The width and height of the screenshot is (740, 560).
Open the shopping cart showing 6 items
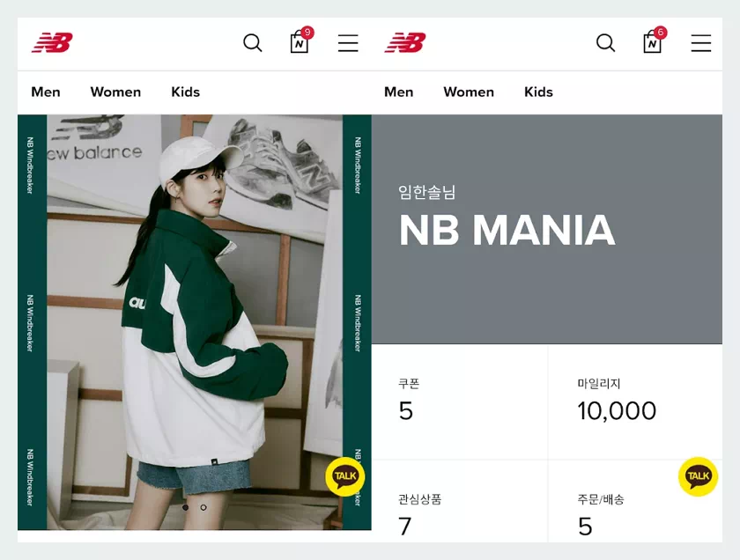[x=652, y=44]
